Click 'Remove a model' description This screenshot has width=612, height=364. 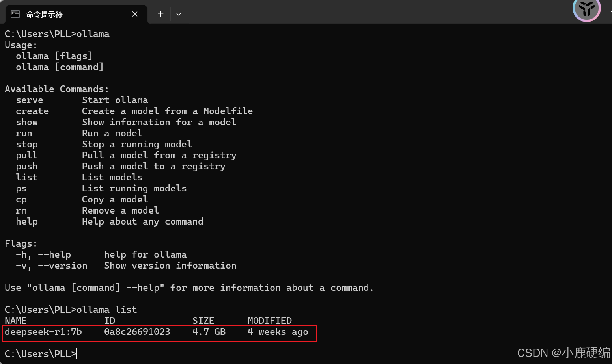click(x=121, y=211)
